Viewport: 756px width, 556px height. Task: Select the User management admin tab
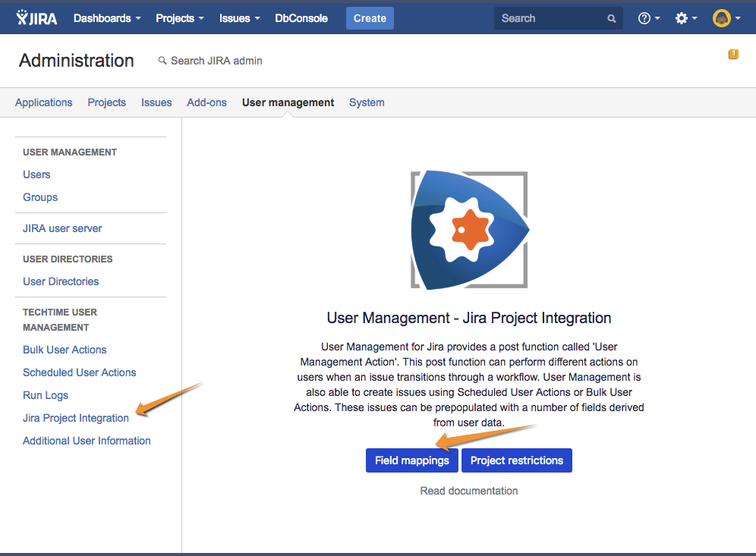tap(288, 102)
